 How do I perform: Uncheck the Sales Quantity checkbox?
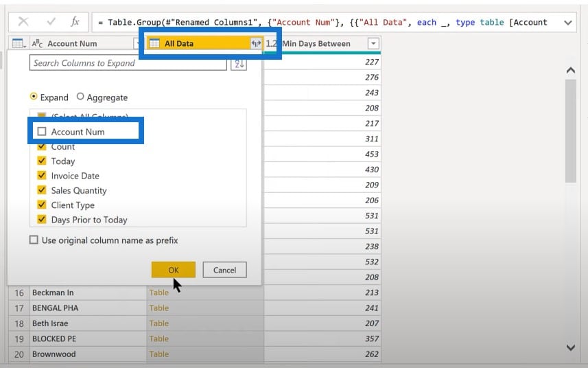coord(42,190)
